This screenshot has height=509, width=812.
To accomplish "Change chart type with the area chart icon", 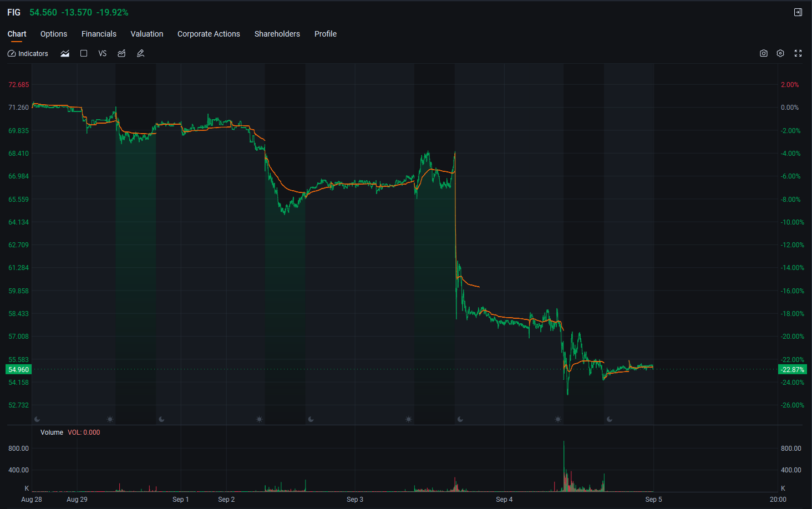I will tap(65, 54).
